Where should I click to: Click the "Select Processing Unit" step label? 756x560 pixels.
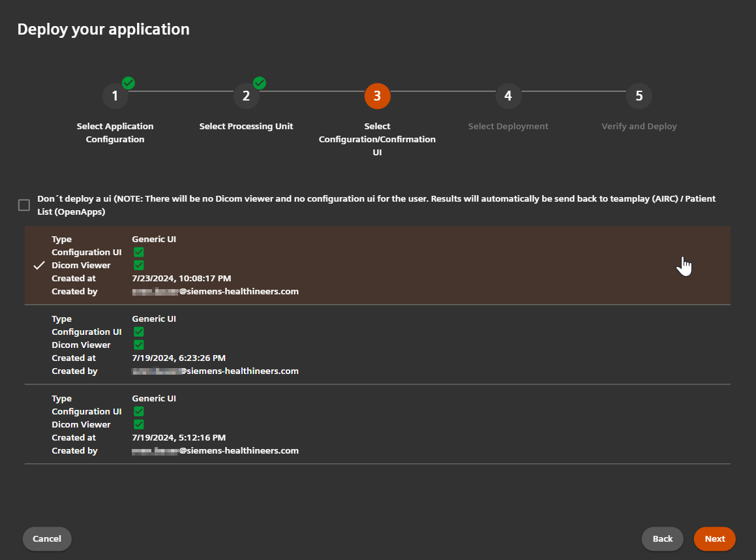click(246, 126)
